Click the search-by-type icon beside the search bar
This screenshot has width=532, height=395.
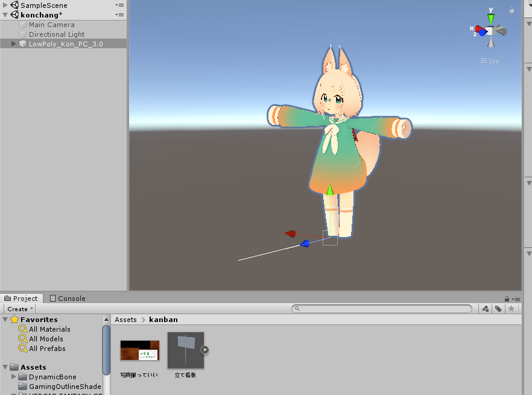coord(485,309)
